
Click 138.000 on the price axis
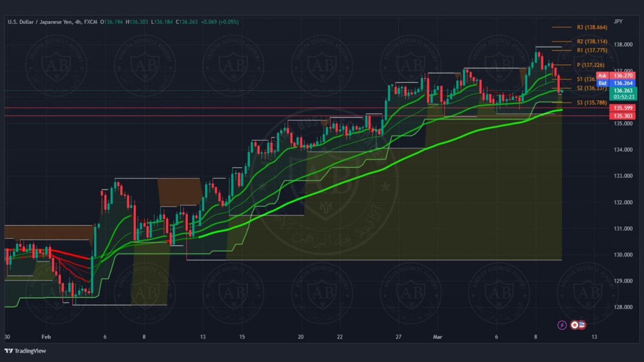click(x=623, y=45)
